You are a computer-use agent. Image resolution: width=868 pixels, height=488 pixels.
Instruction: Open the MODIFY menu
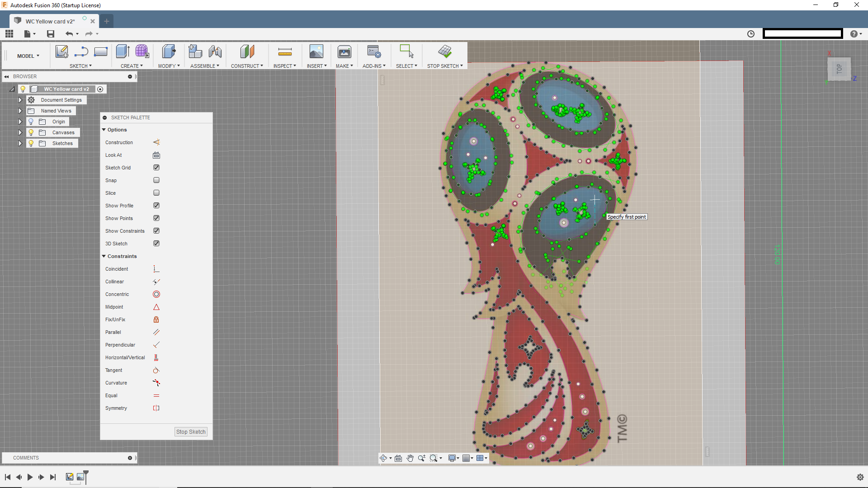[169, 66]
